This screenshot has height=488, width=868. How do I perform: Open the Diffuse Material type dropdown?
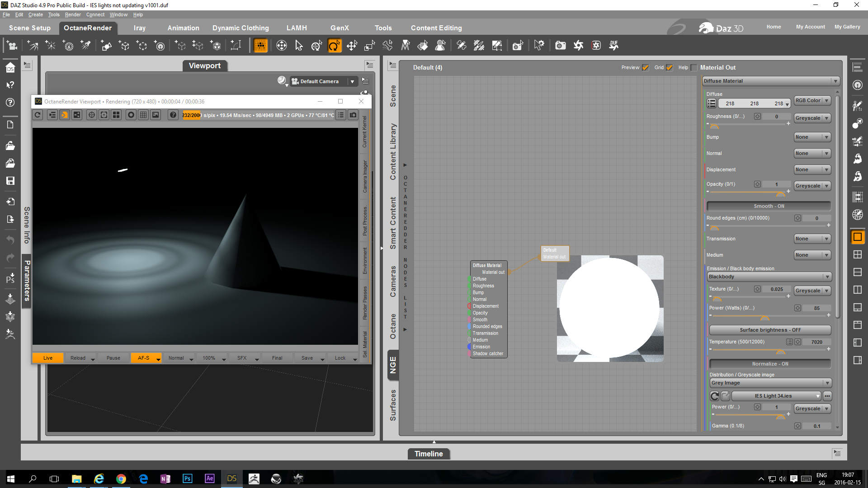click(771, 81)
